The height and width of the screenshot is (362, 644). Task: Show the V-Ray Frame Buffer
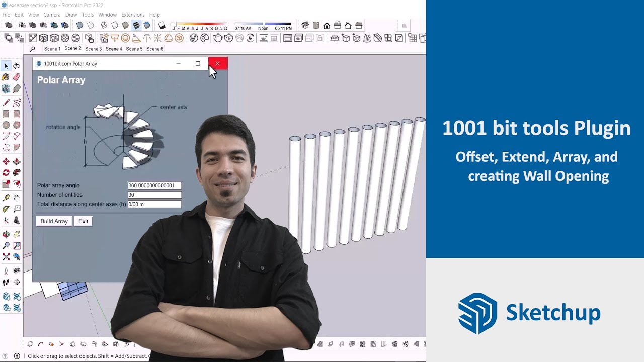tap(288, 38)
